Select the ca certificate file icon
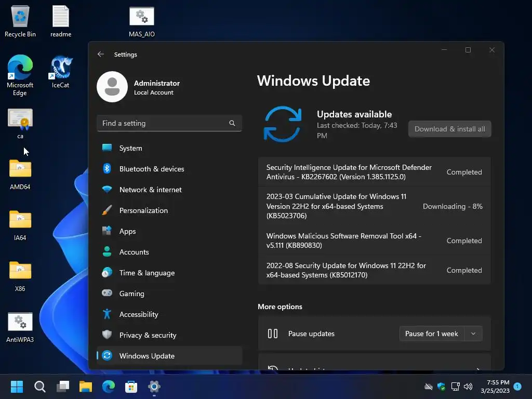Image resolution: width=532 pixels, height=399 pixels. coord(20,124)
